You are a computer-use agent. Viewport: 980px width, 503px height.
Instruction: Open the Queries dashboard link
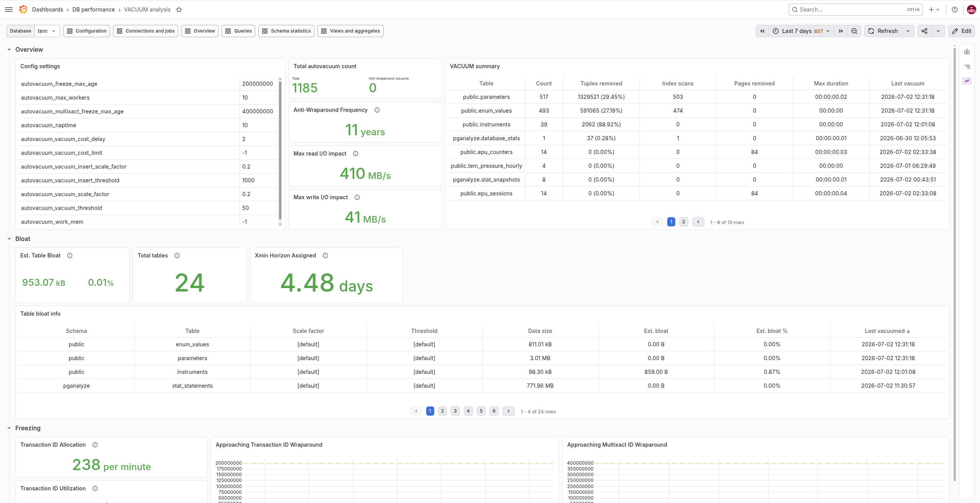point(238,31)
